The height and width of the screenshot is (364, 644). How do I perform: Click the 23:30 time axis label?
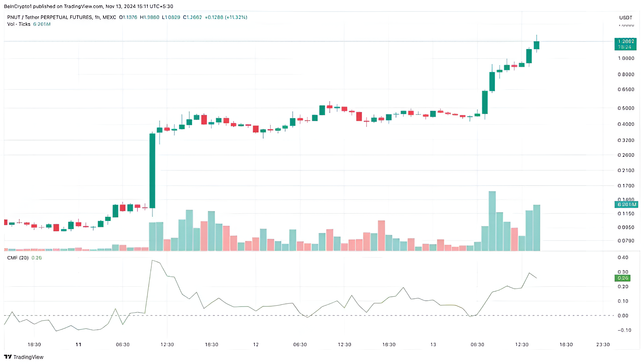click(603, 344)
